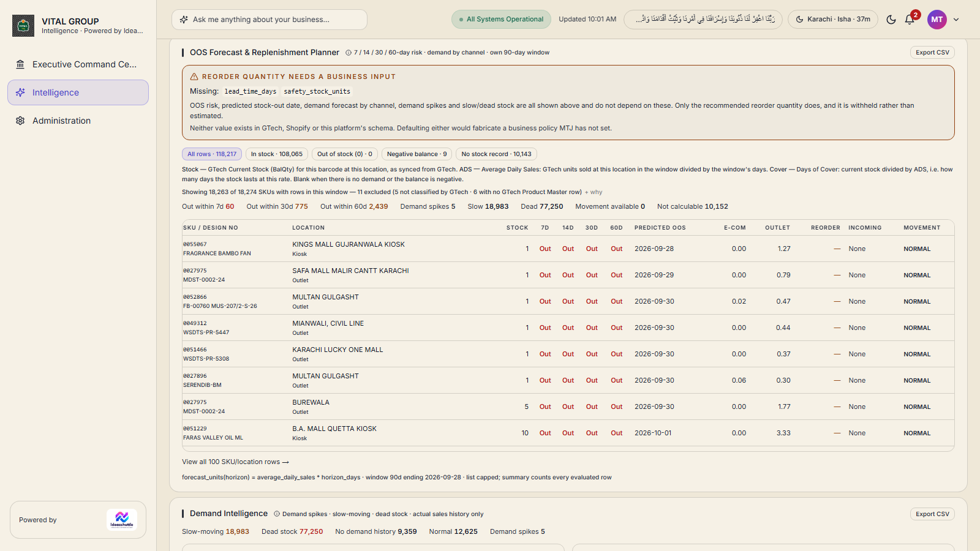Screen dimensions: 980x551
Task: Click the Karachi Isha prayer time indicator
Action: pos(833,20)
